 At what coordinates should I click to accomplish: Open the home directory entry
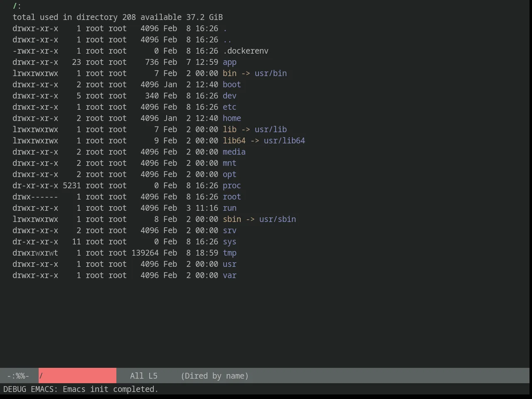click(x=232, y=118)
